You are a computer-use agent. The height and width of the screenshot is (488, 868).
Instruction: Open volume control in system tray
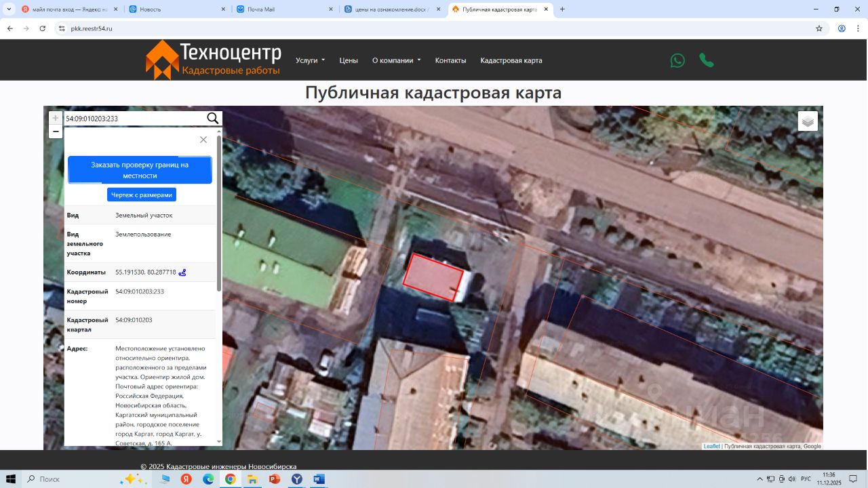tap(792, 479)
